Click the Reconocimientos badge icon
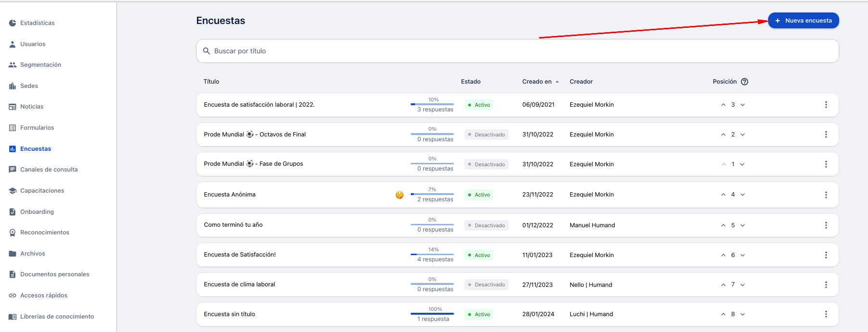Screen dimensions: 868x332 [x=12, y=233]
